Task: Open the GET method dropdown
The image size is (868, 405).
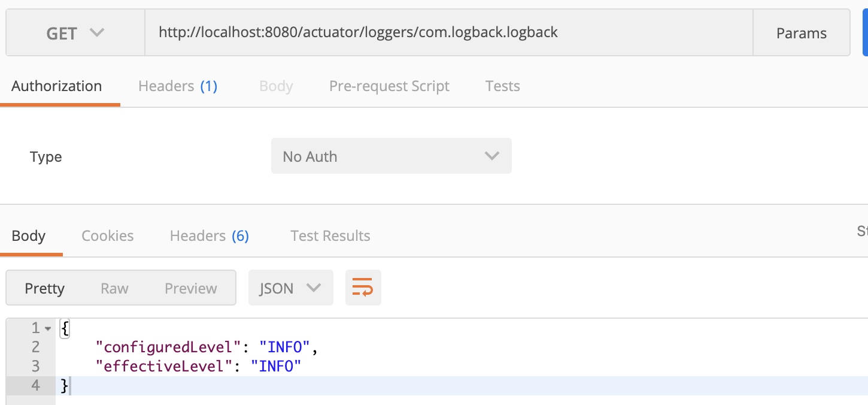Action: click(x=75, y=33)
